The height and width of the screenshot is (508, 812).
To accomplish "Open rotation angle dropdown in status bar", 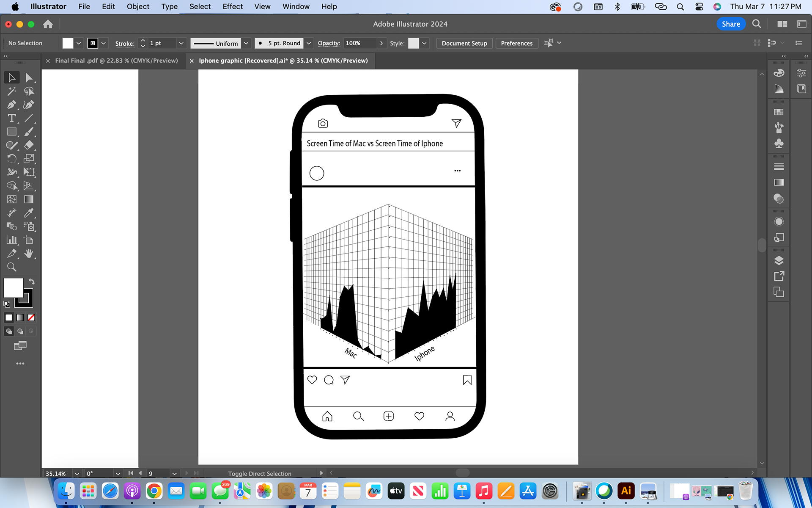I will 118,473.
